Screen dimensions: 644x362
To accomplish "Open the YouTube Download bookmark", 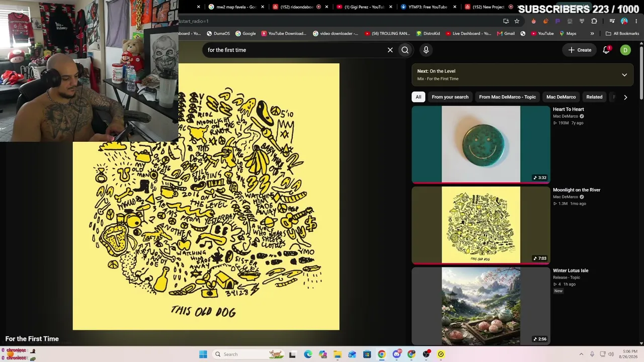I will (x=284, y=34).
